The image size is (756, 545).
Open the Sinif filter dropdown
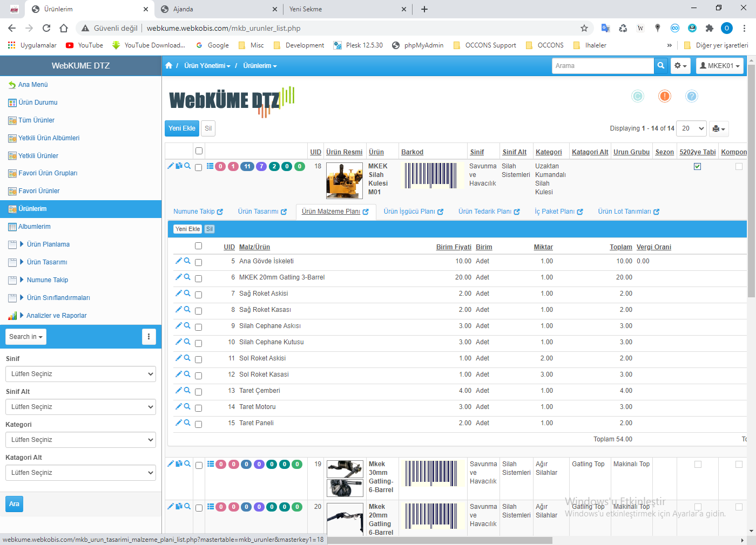tap(80, 374)
